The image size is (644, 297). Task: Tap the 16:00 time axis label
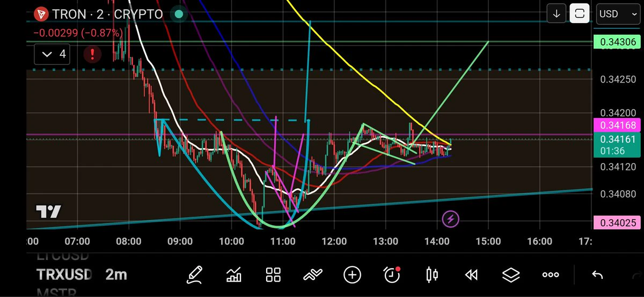tap(539, 242)
